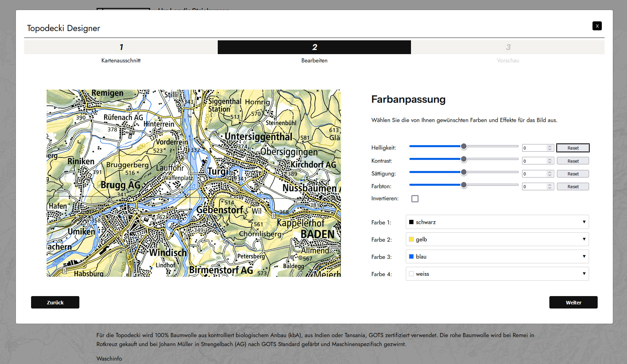Screen dimensions: 627x364
Task: Reset the Kontrast setting
Action: (573, 161)
